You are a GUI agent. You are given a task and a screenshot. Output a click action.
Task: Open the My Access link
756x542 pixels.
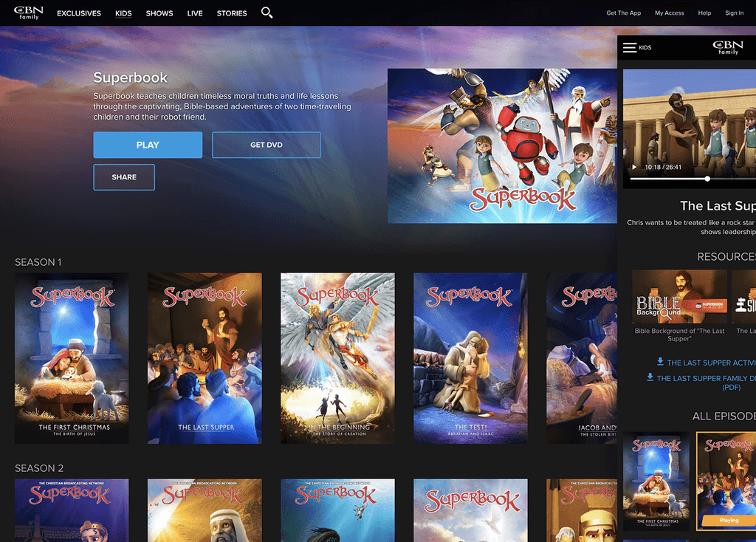(669, 13)
